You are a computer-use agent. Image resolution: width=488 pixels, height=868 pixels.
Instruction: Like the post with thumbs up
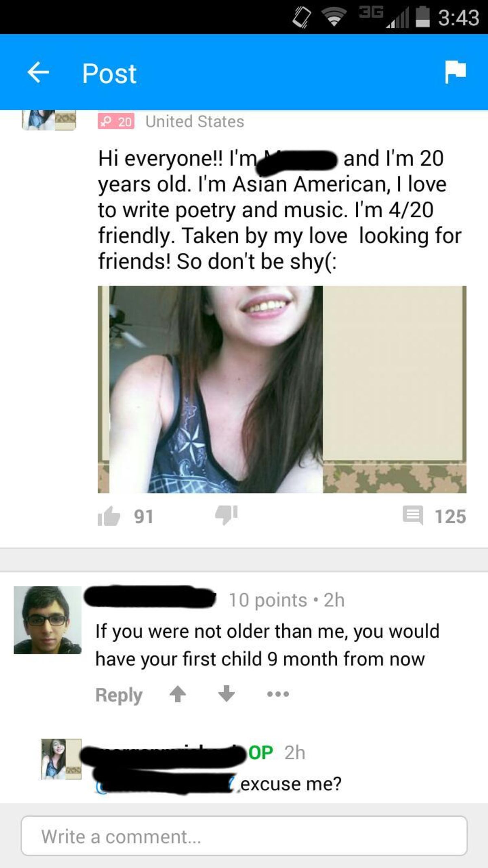[109, 516]
